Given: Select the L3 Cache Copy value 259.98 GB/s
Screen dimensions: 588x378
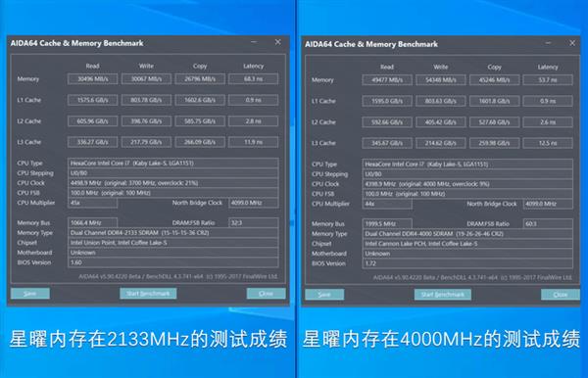Looking at the screenshot, I should click(x=494, y=143).
